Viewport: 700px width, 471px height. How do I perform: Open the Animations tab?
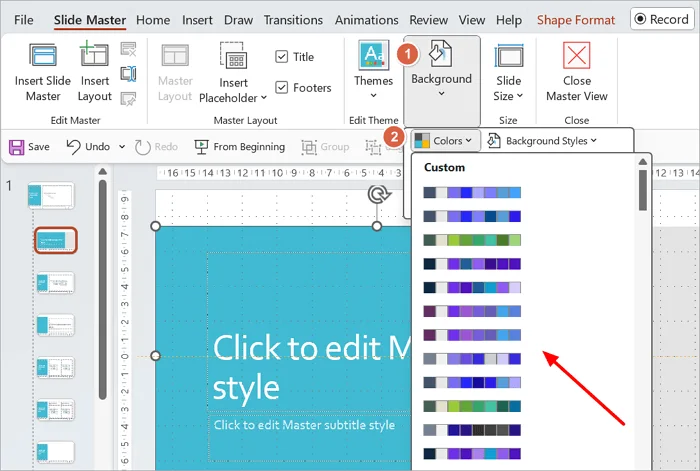pyautogui.click(x=367, y=20)
